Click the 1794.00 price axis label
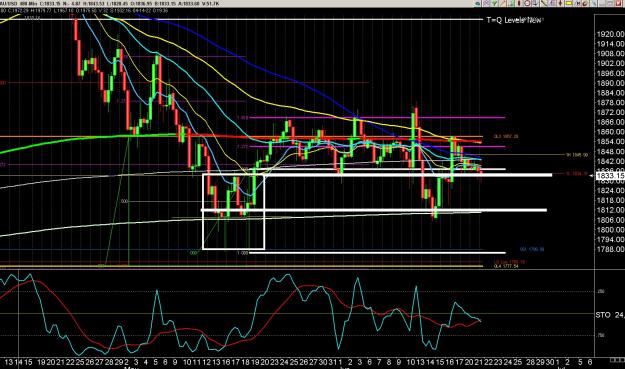This screenshot has width=625, height=369. [x=610, y=239]
